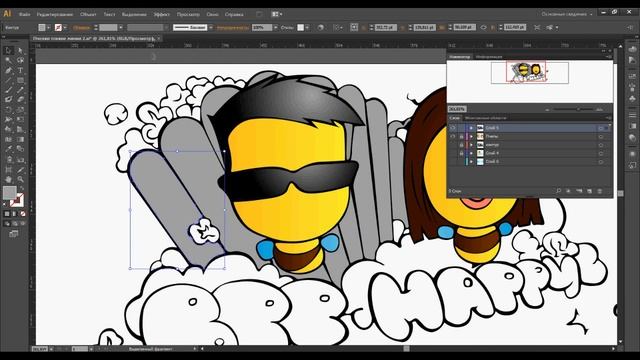The image size is (640, 360).
Task: Open the Эффект menu
Action: point(162,14)
